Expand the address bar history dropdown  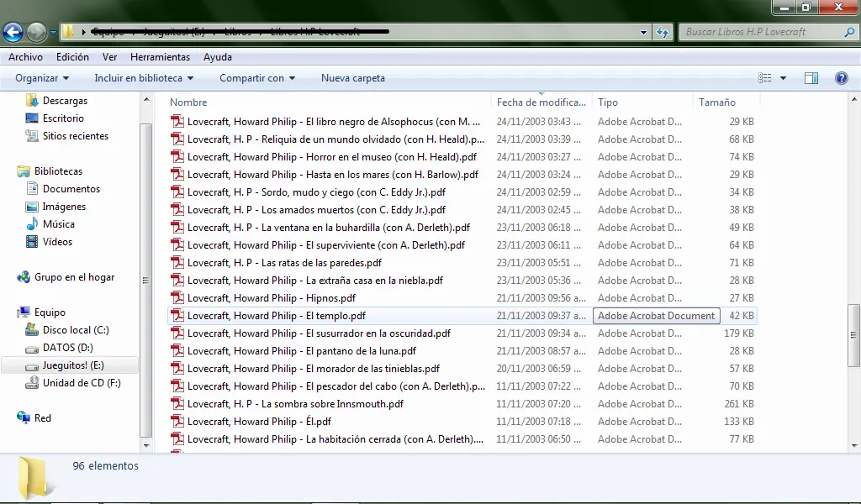click(643, 33)
